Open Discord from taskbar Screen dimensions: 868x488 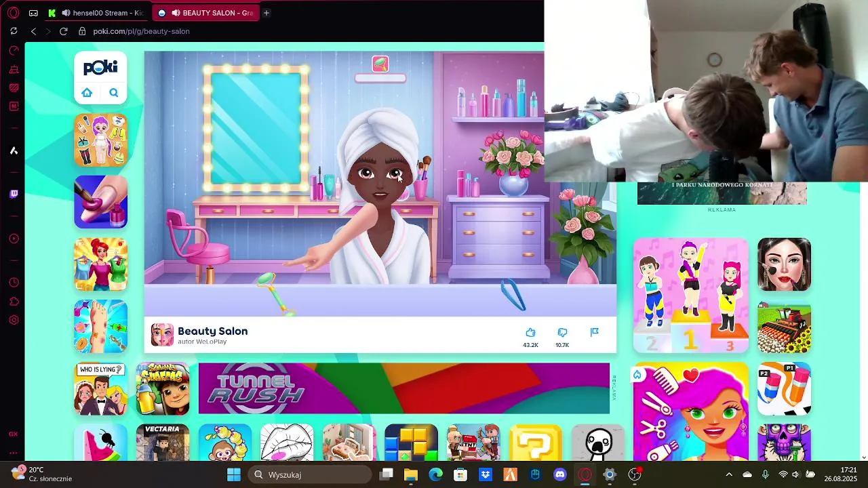pyautogui.click(x=560, y=474)
